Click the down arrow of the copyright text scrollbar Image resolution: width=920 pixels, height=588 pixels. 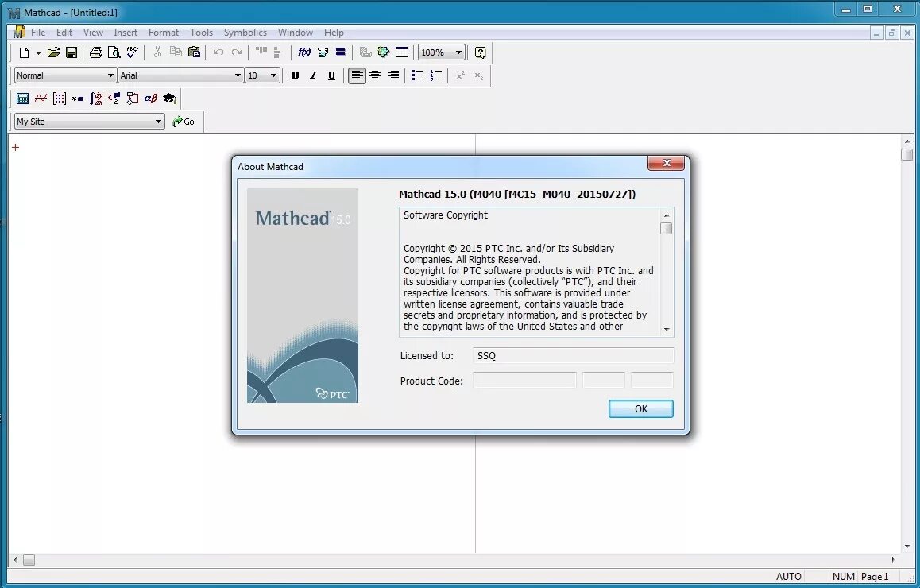coord(666,330)
